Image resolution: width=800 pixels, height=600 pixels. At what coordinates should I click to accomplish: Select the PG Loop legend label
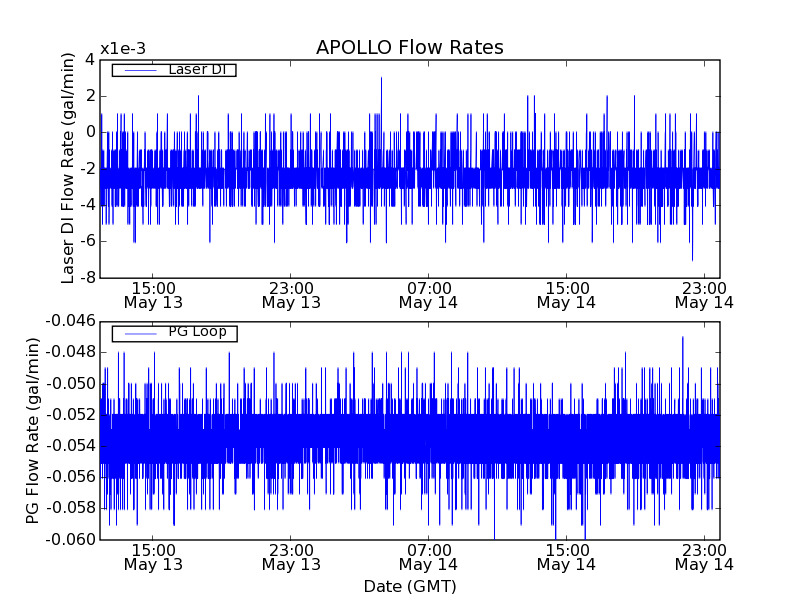click(x=197, y=332)
